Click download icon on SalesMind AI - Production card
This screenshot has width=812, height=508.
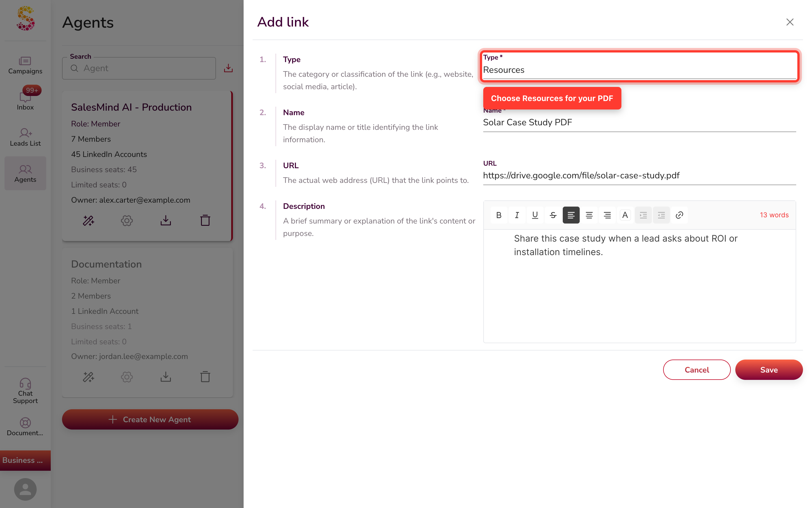click(166, 220)
